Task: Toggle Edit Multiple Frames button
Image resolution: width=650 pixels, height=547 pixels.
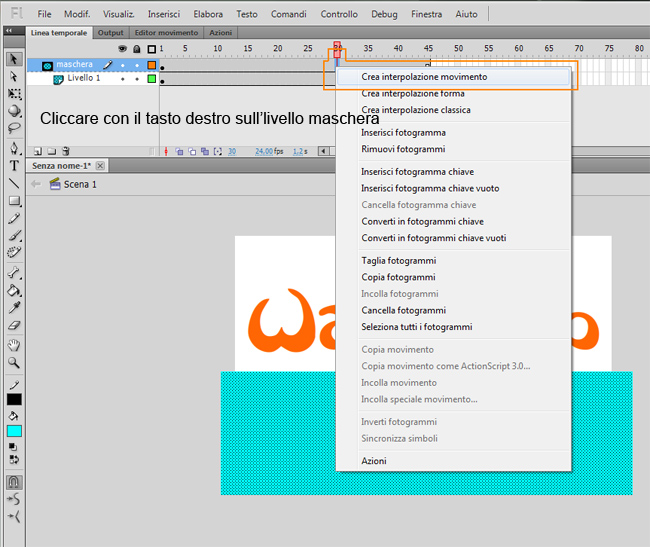Action: [205, 151]
